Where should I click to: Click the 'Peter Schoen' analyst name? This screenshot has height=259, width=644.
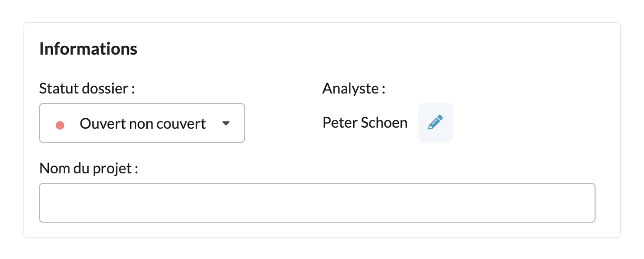(365, 123)
